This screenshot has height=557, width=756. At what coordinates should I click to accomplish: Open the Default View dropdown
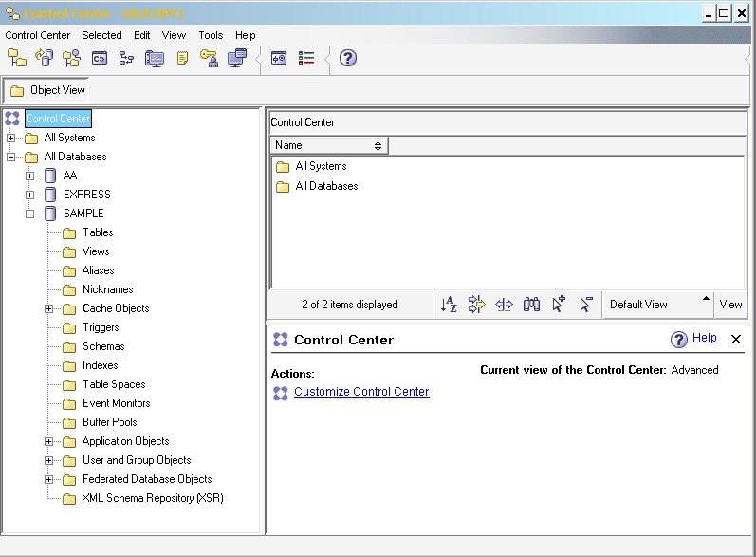pyautogui.click(x=658, y=305)
